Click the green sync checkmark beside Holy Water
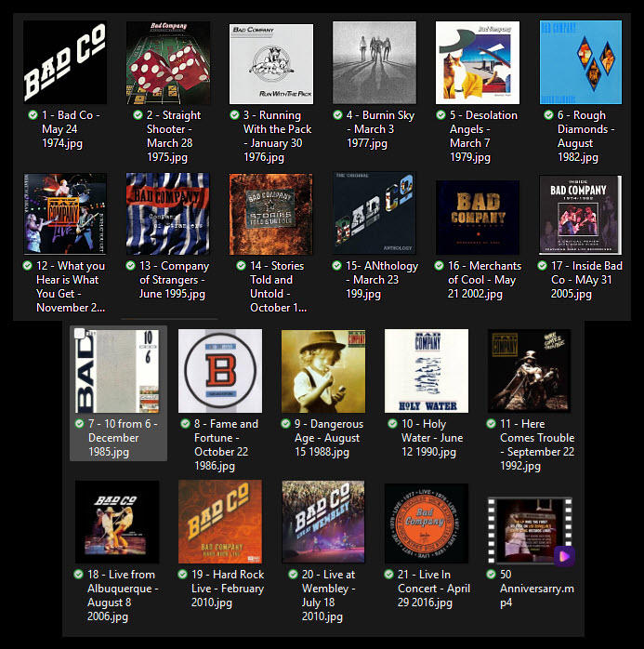 click(x=392, y=424)
